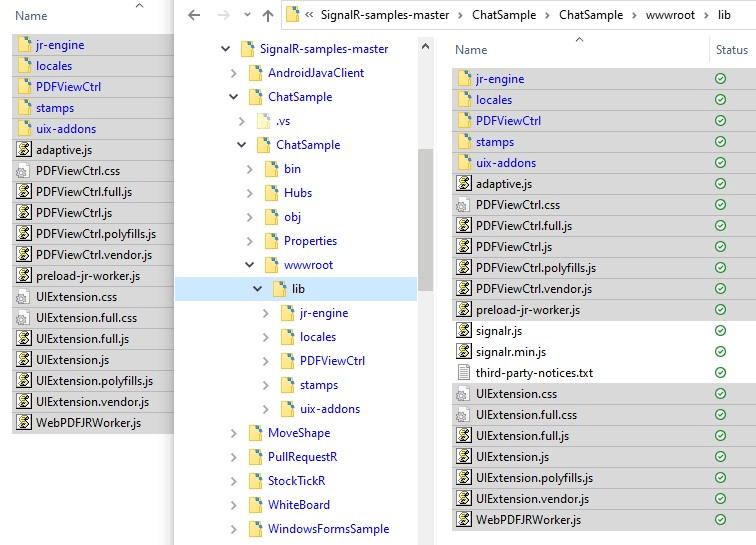Sort by Name in the left window

click(31, 16)
